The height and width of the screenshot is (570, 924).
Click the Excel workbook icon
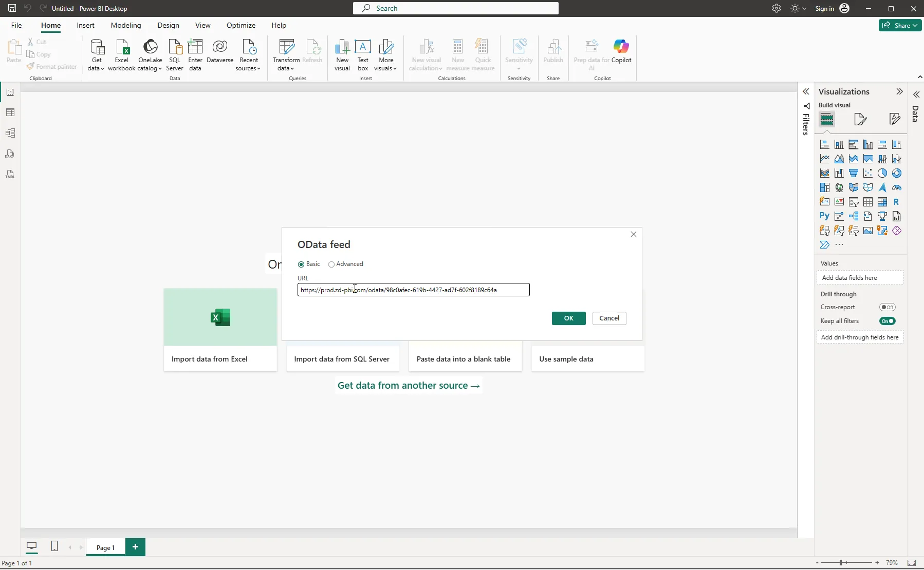(122, 55)
